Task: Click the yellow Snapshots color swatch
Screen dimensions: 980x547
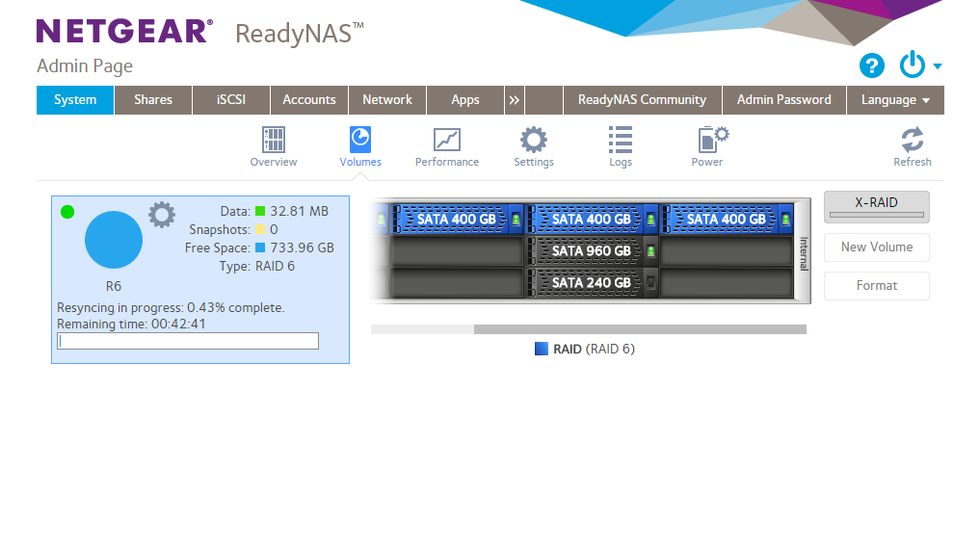Action: 260,230
